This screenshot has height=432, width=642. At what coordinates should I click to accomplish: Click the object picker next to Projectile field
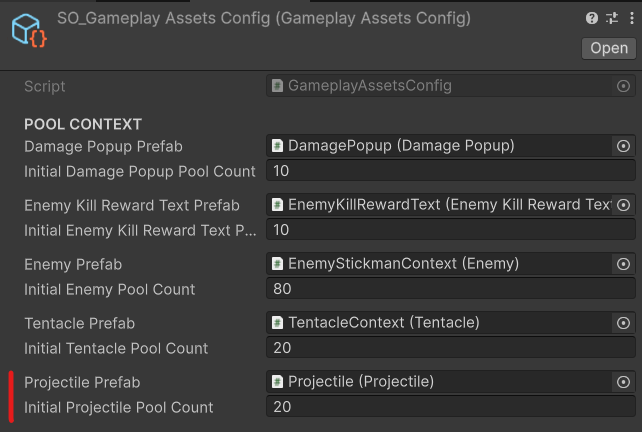[x=624, y=382]
